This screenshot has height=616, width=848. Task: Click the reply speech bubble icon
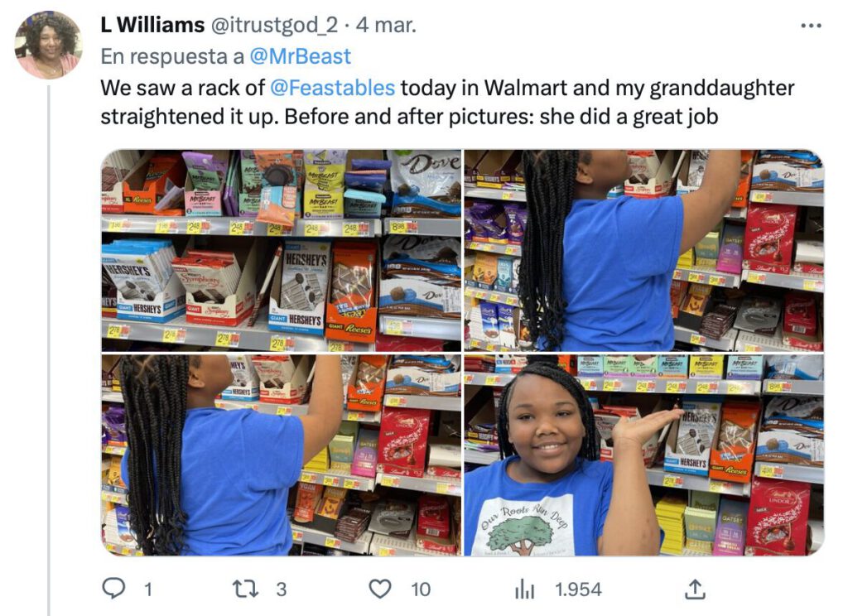click(x=113, y=589)
